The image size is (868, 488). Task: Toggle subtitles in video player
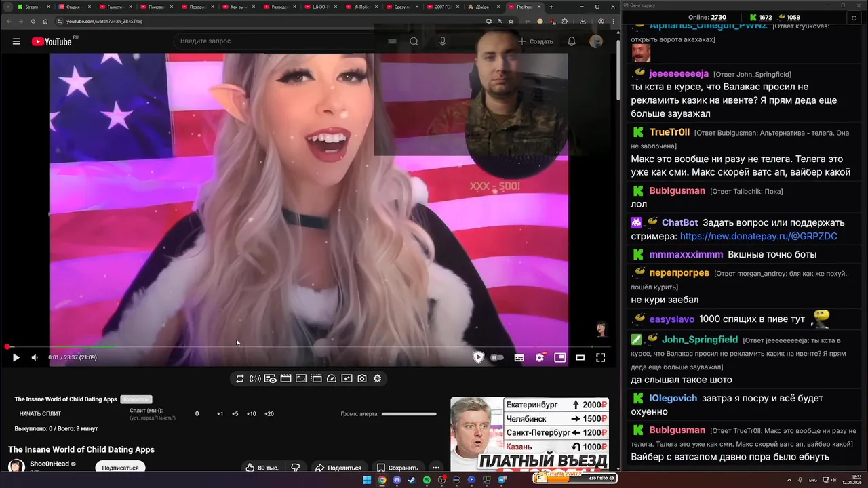pos(519,357)
